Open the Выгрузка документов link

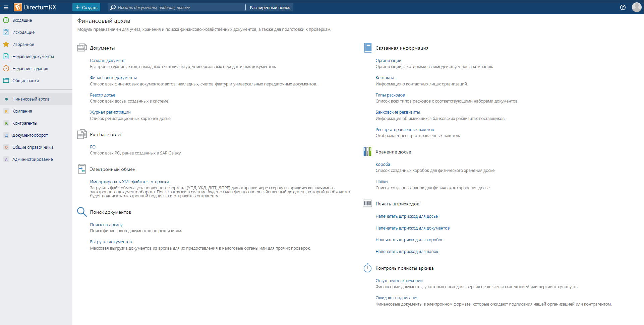(x=111, y=242)
